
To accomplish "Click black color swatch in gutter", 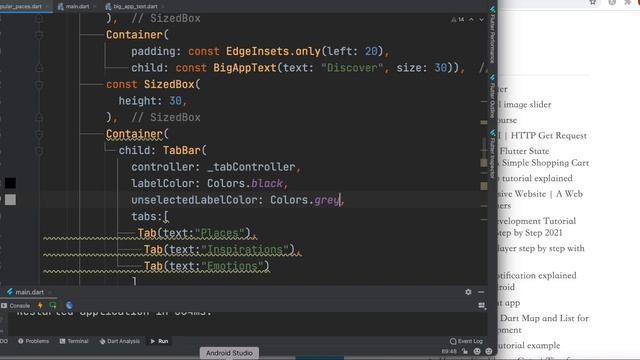I will [x=10, y=183].
